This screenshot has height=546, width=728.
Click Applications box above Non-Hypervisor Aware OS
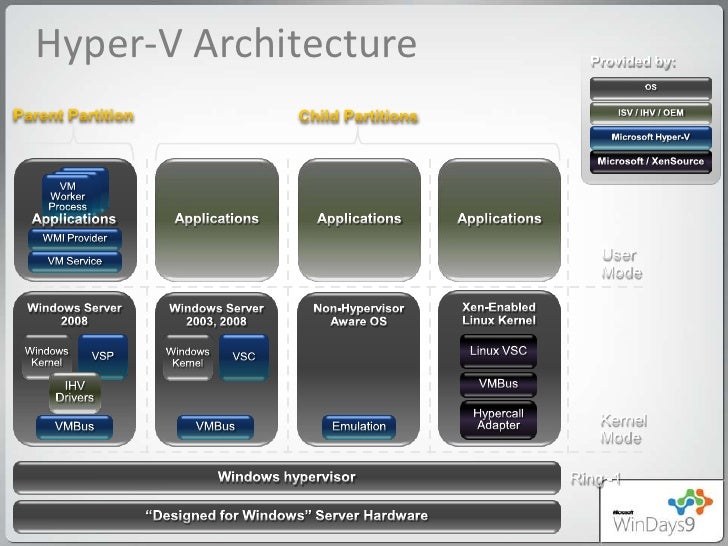[359, 219]
